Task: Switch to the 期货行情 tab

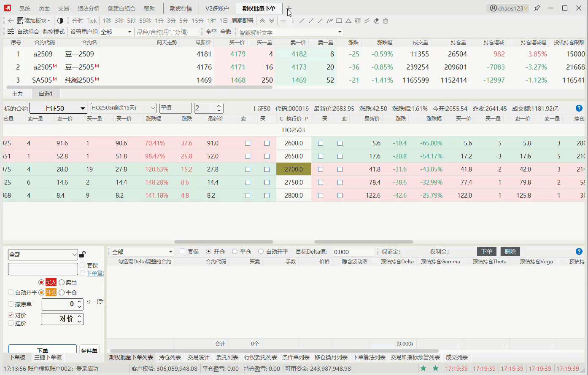Action: coord(181,8)
